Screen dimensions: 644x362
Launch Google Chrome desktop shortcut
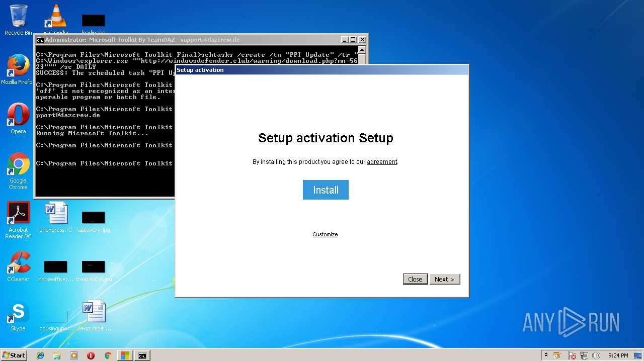pos(18,171)
